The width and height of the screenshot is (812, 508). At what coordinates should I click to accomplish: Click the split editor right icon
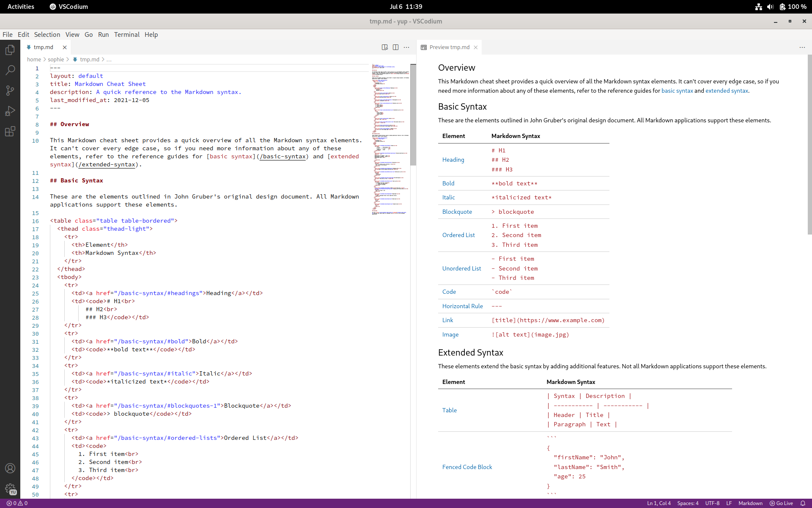coord(395,47)
